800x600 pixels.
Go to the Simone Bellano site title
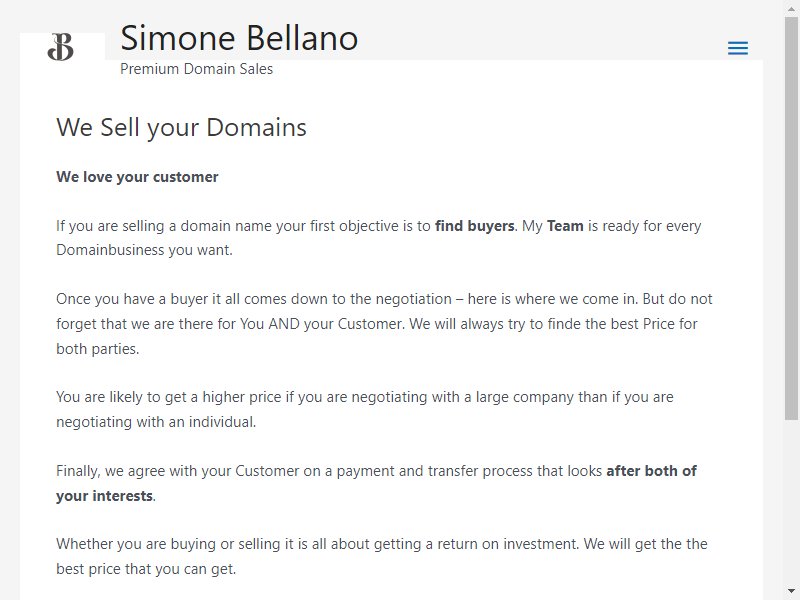(x=239, y=38)
